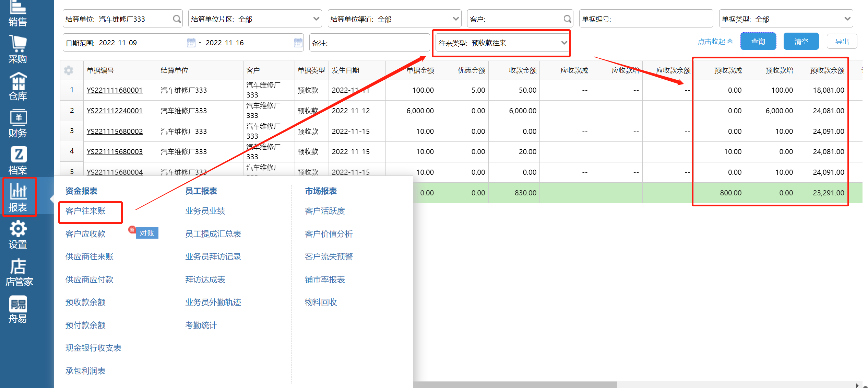Select 客户往来账 menu item
The width and height of the screenshot is (868, 388).
[x=85, y=211]
